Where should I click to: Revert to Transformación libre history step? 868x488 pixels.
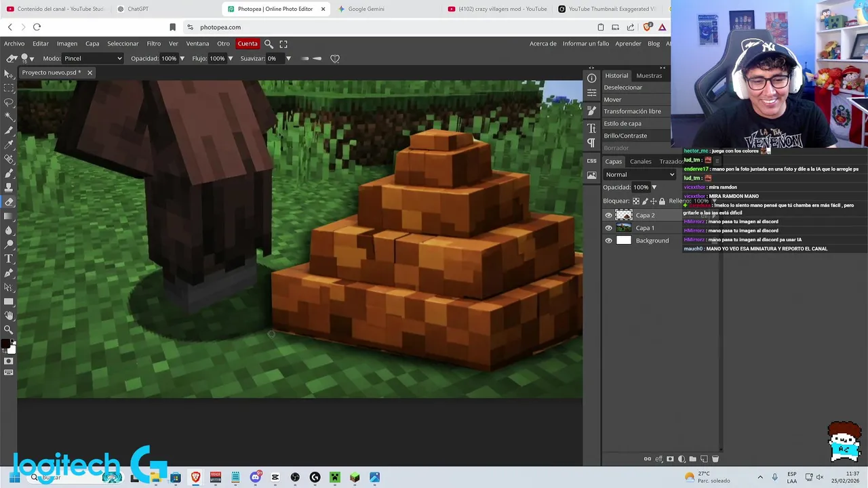tap(633, 111)
